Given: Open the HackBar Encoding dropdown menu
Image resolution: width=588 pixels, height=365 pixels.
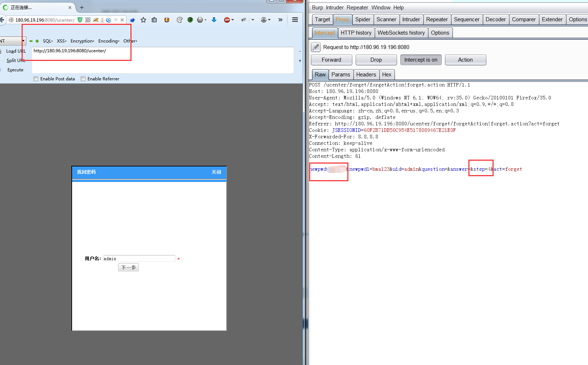Looking at the screenshot, I should tap(109, 41).
